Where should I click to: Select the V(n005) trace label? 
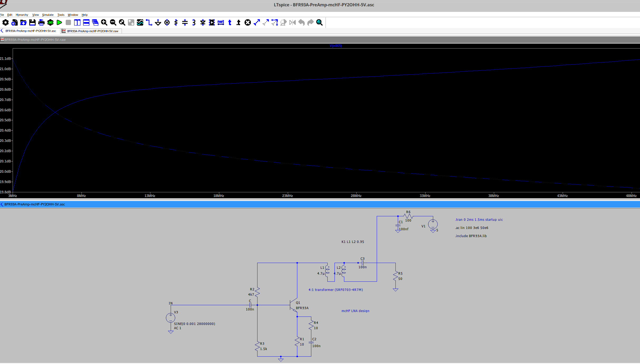pos(336,46)
